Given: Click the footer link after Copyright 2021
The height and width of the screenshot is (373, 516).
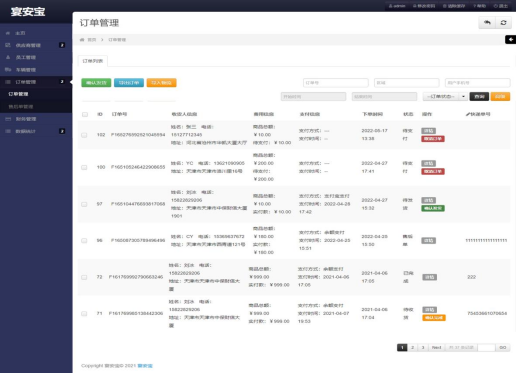Looking at the screenshot, I should click(x=145, y=366).
